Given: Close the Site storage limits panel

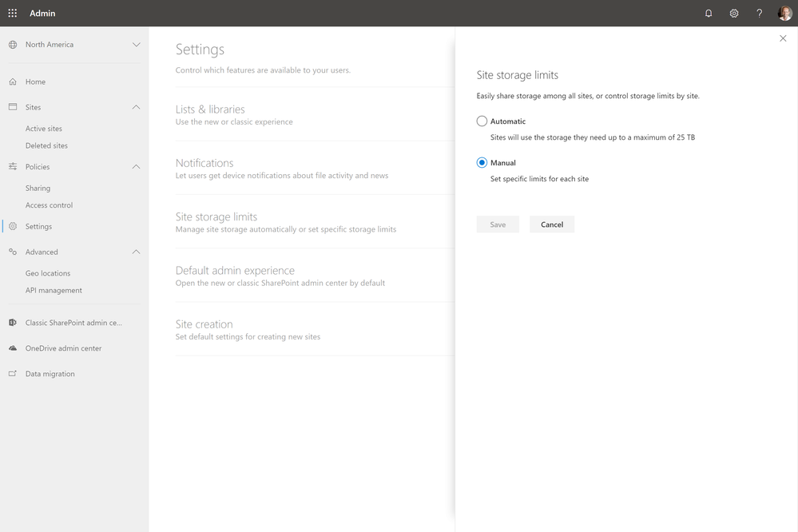Looking at the screenshot, I should tap(783, 38).
